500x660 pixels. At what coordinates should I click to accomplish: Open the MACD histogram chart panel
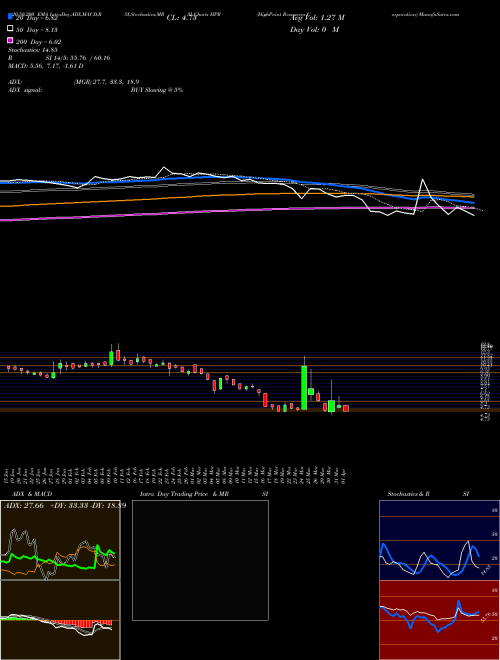click(60, 620)
